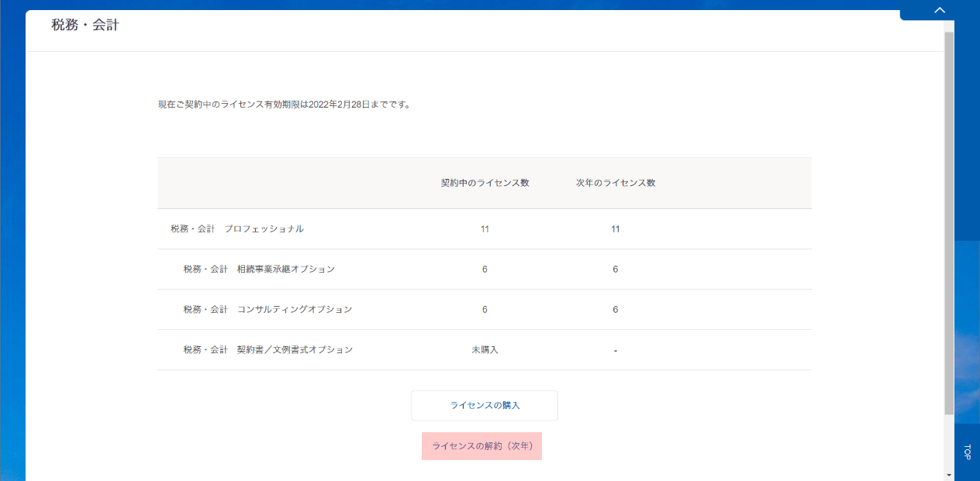This screenshot has height=481, width=980.
Task: Select the 相続事業承継オプション row label
Action: 259,270
